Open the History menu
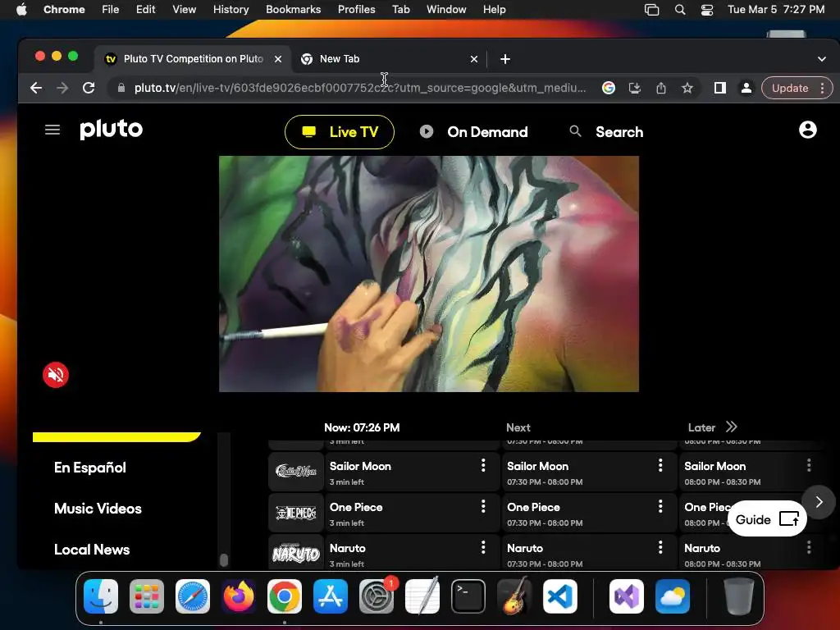 pos(231,9)
